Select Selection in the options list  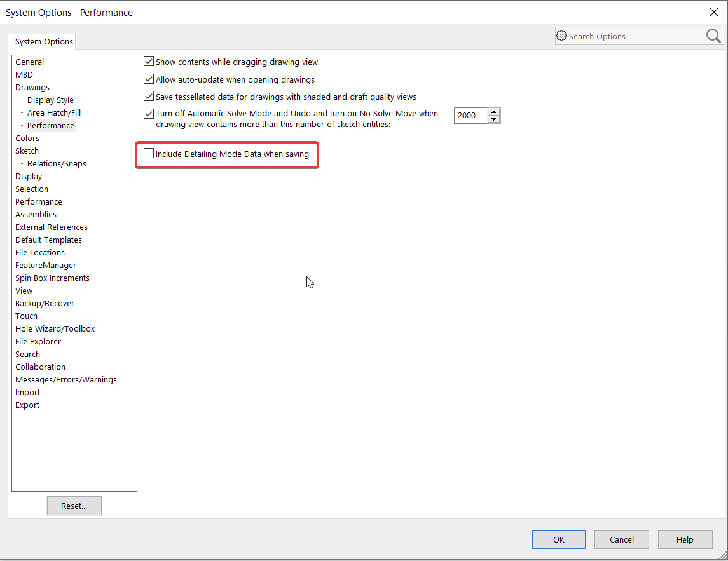32,189
